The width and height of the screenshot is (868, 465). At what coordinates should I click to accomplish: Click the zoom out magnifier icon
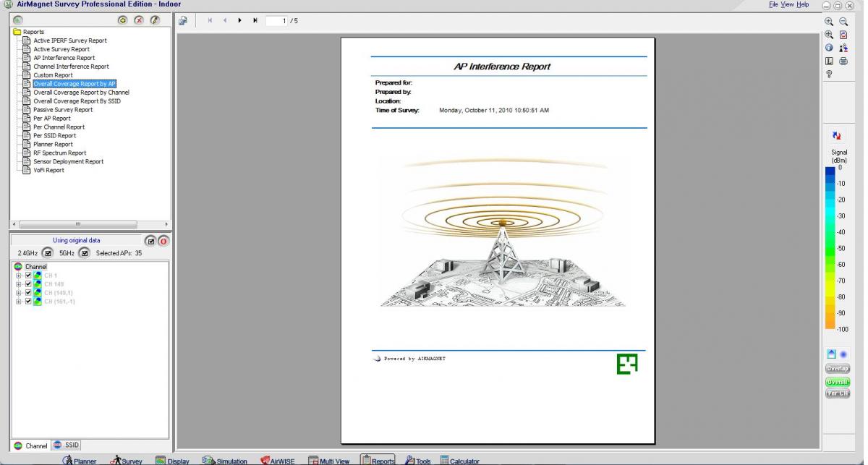tap(843, 22)
